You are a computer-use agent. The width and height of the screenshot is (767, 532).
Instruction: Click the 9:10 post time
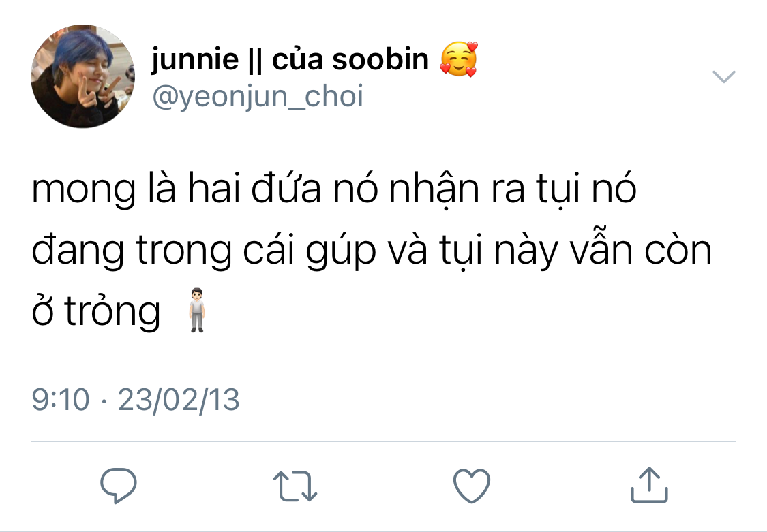pos(61,400)
